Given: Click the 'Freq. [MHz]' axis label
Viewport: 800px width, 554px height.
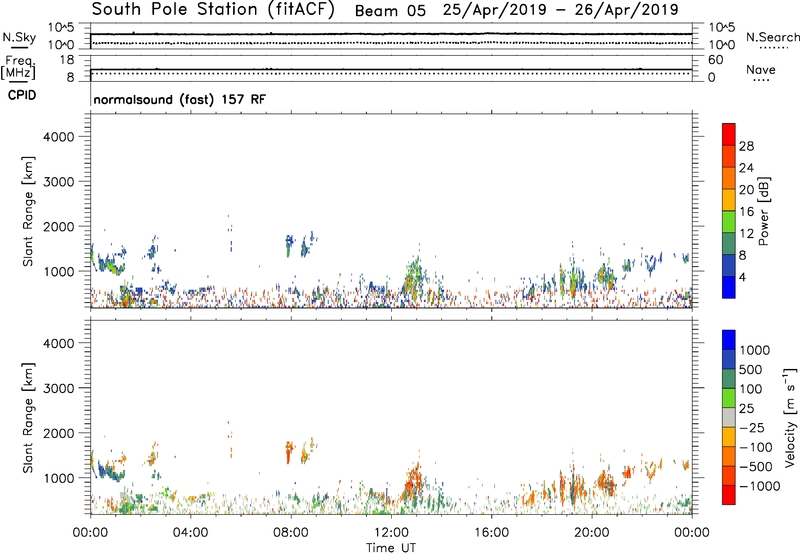Looking at the screenshot, I should click(19, 67).
